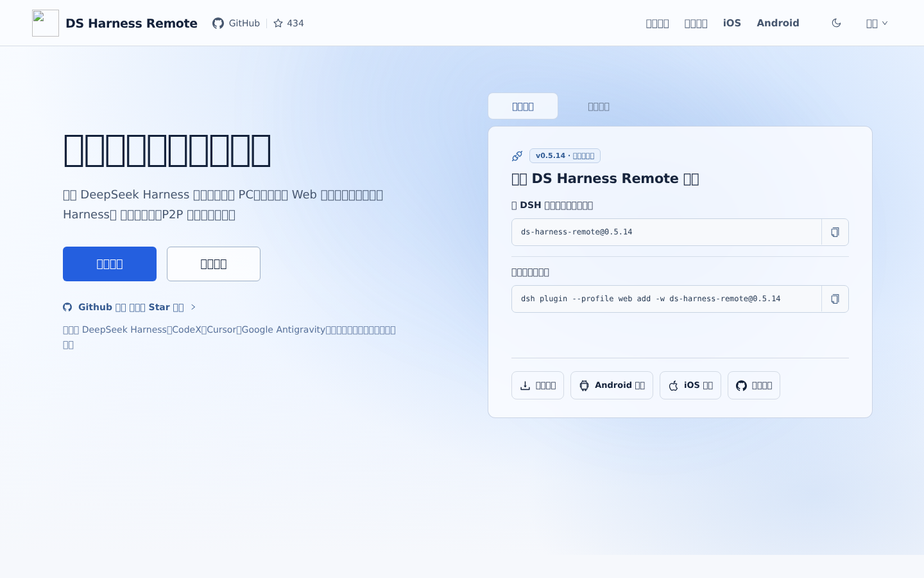Toggle dark mode with the moon icon
The height and width of the screenshot is (578, 924).
[x=836, y=23]
